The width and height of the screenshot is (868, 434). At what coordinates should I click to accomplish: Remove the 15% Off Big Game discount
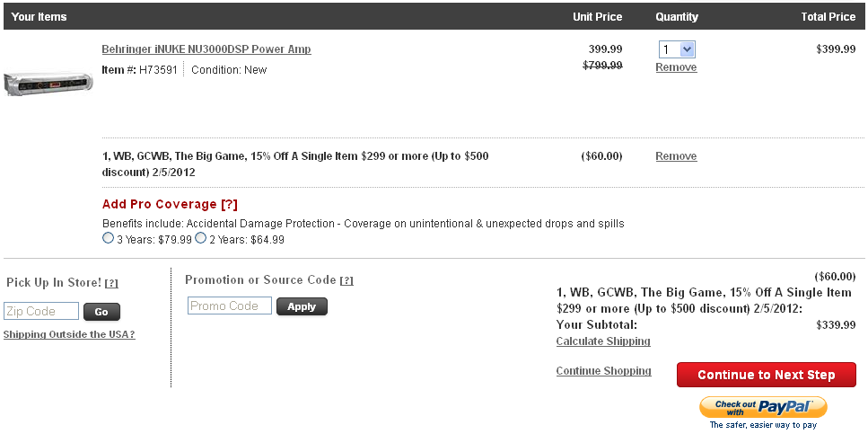click(x=676, y=156)
